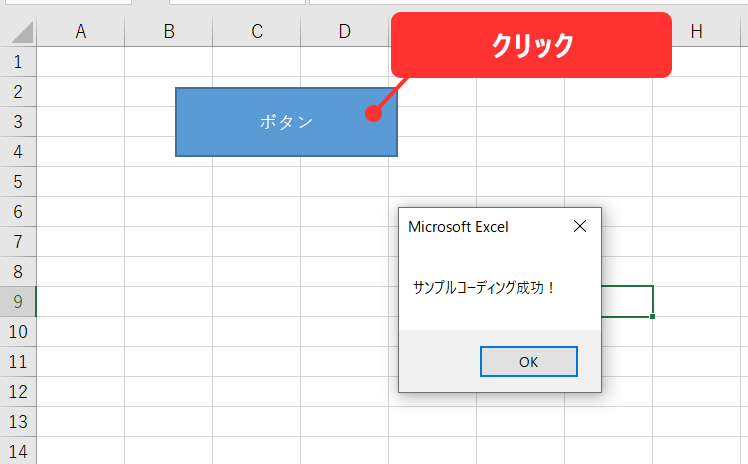
Task: Select the highlighted row 9 header
Action: [17, 302]
